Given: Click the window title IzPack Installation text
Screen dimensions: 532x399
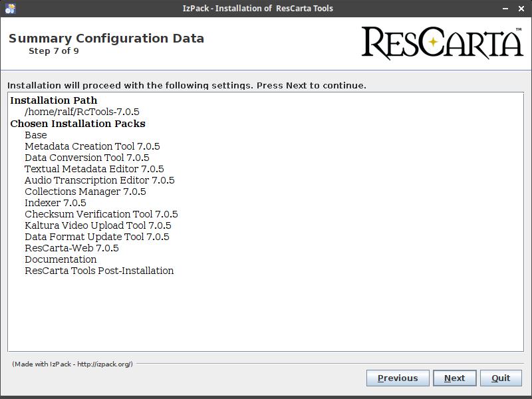Looking at the screenshot, I should click(x=258, y=9).
